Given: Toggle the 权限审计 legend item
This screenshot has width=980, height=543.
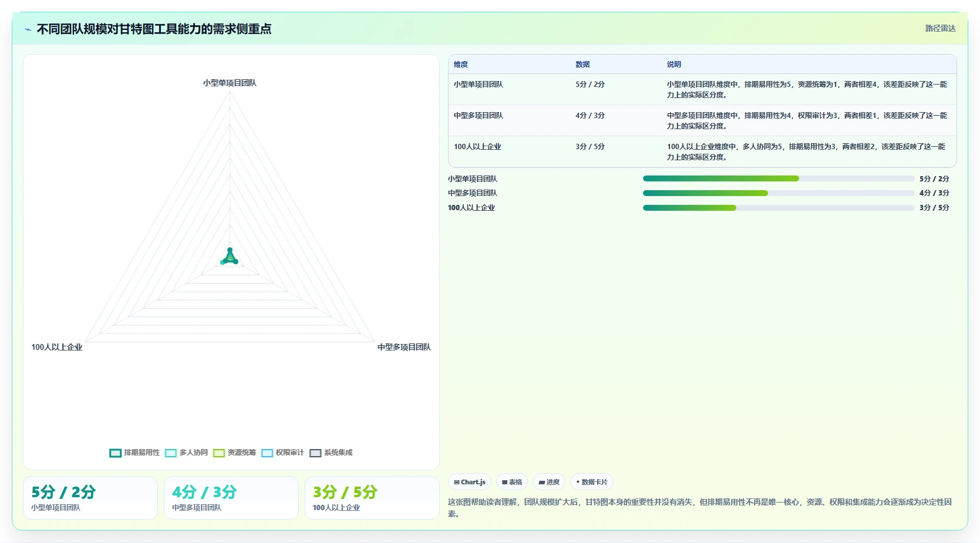Looking at the screenshot, I should click(x=282, y=453).
